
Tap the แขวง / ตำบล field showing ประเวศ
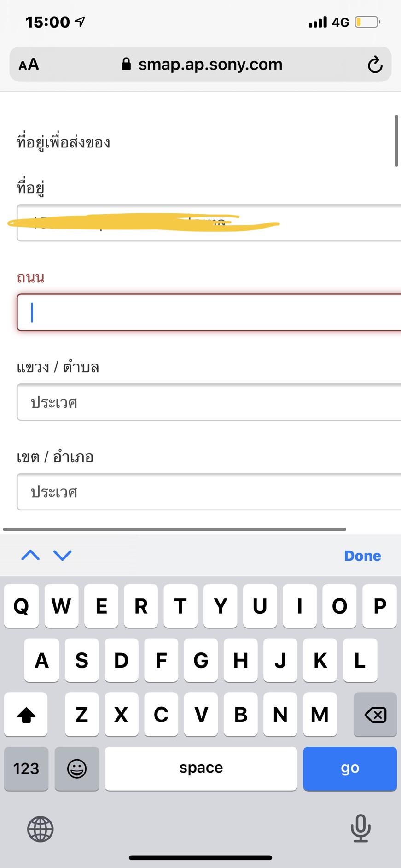click(209, 402)
